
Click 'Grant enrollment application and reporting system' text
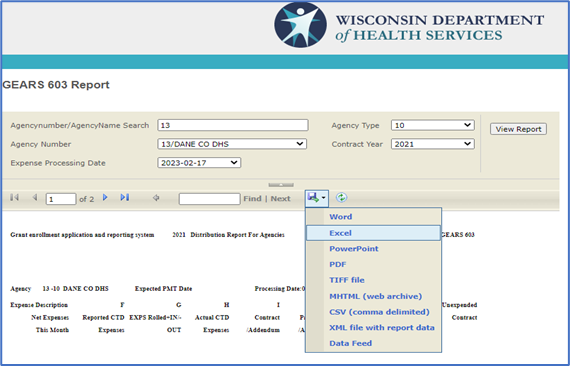[82, 235]
